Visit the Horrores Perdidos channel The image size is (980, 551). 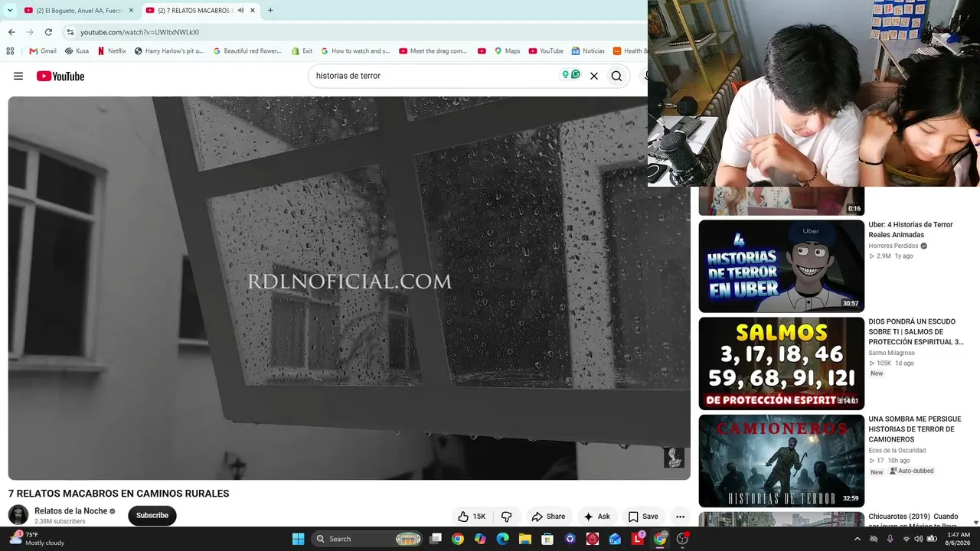(x=893, y=246)
